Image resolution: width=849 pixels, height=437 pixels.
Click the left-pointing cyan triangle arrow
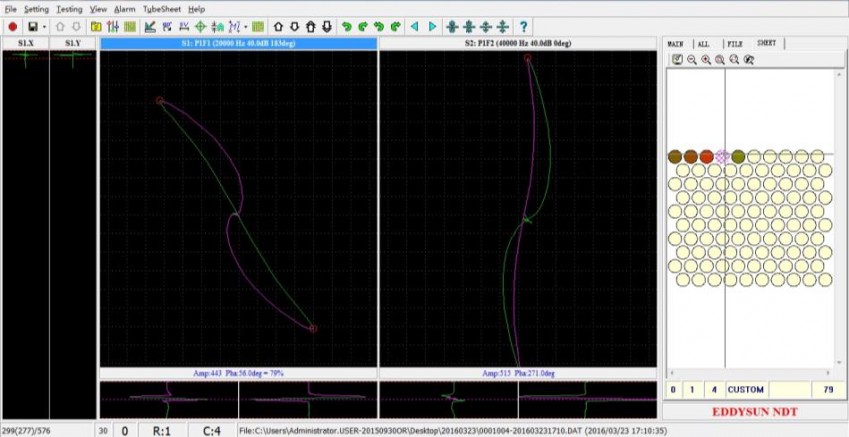[415, 26]
